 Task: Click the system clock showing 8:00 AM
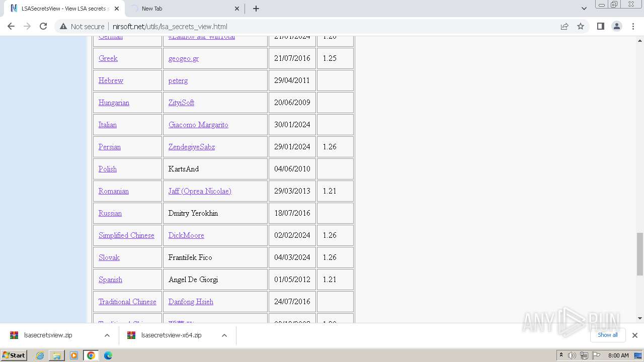click(618, 355)
